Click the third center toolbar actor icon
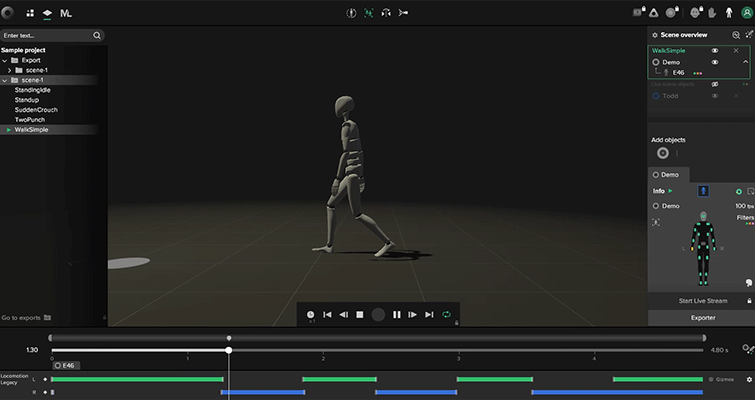The image size is (755, 400). 386,13
